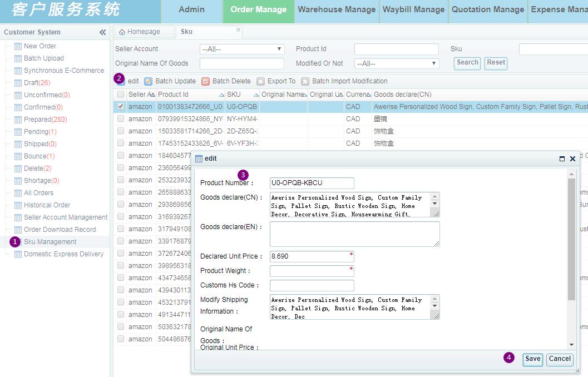Click the Historical Order icon
The height and width of the screenshot is (377, 588).
coord(18,205)
